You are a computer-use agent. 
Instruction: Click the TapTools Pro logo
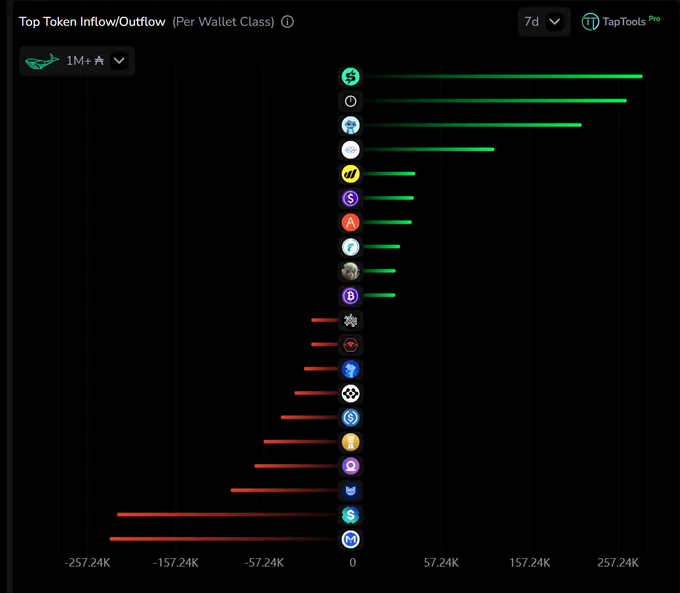tap(621, 21)
